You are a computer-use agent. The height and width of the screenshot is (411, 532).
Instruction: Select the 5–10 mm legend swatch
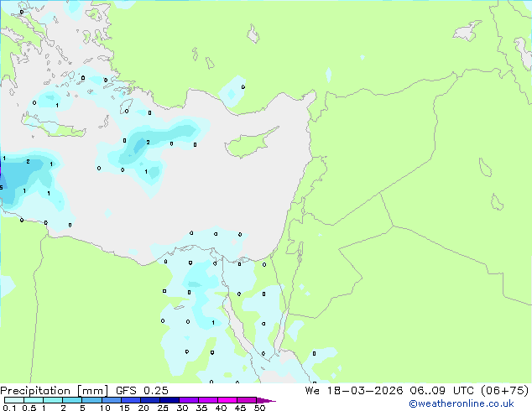[x=91, y=400]
